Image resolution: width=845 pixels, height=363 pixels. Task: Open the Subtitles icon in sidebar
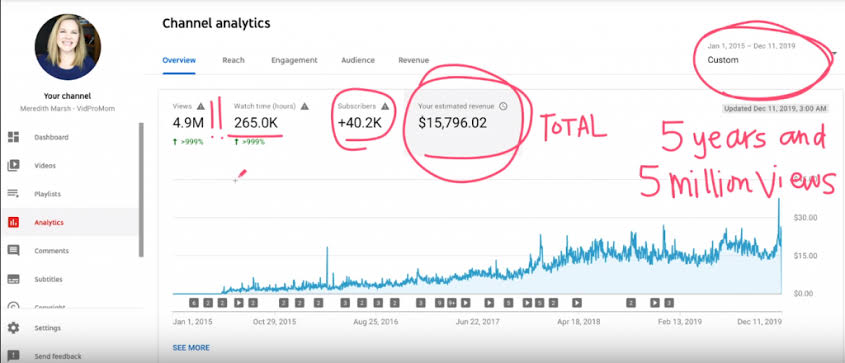tap(13, 279)
